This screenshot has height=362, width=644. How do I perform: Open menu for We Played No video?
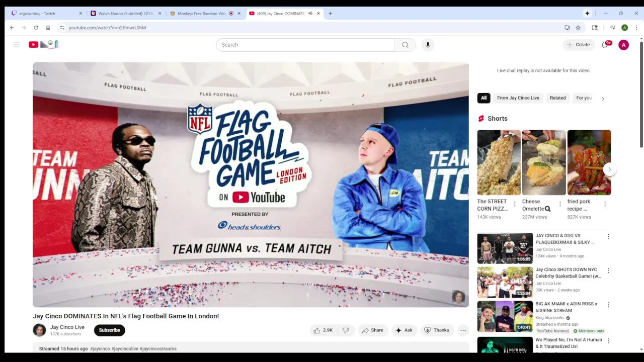[608, 340]
